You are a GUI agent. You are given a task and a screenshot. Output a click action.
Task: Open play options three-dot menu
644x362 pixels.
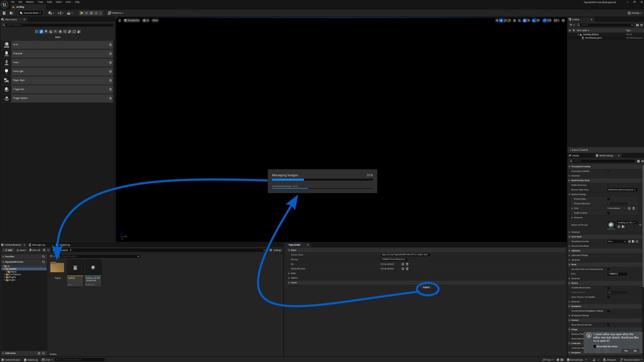(101, 13)
